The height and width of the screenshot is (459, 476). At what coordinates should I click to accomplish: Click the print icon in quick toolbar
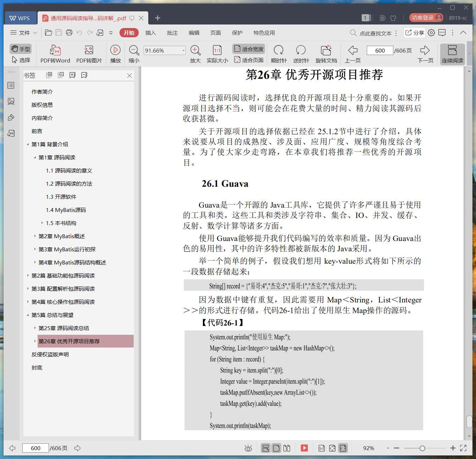[69, 33]
